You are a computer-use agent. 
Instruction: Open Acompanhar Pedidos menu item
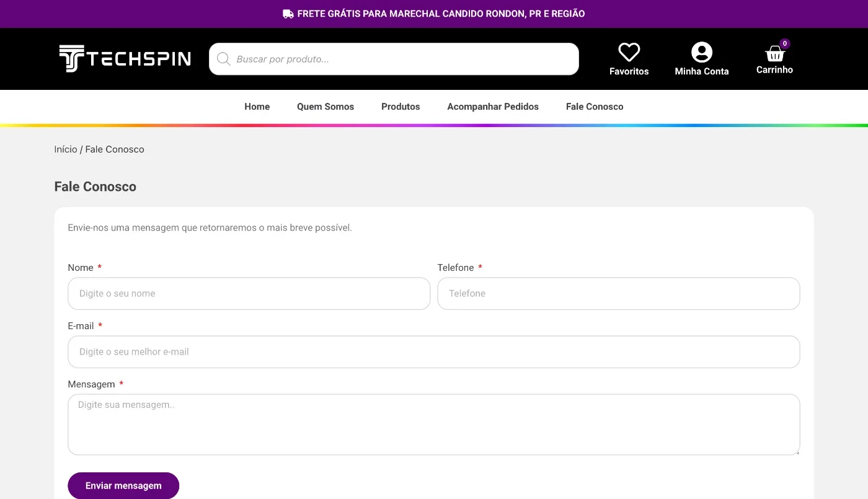pyautogui.click(x=493, y=107)
